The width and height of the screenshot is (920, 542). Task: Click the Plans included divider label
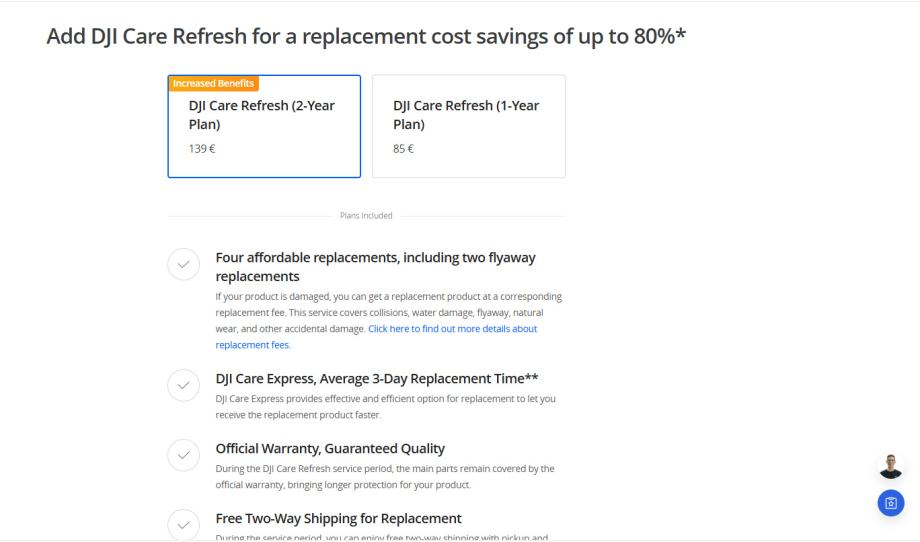[x=366, y=215]
